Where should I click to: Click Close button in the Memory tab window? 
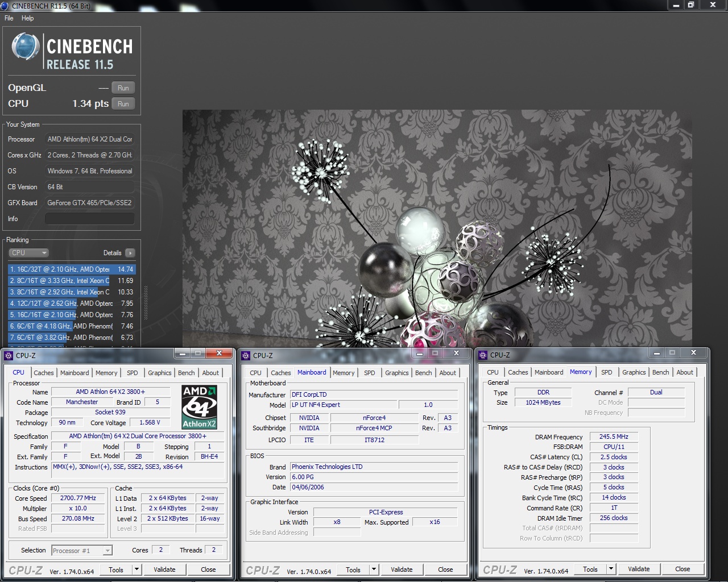click(x=682, y=569)
